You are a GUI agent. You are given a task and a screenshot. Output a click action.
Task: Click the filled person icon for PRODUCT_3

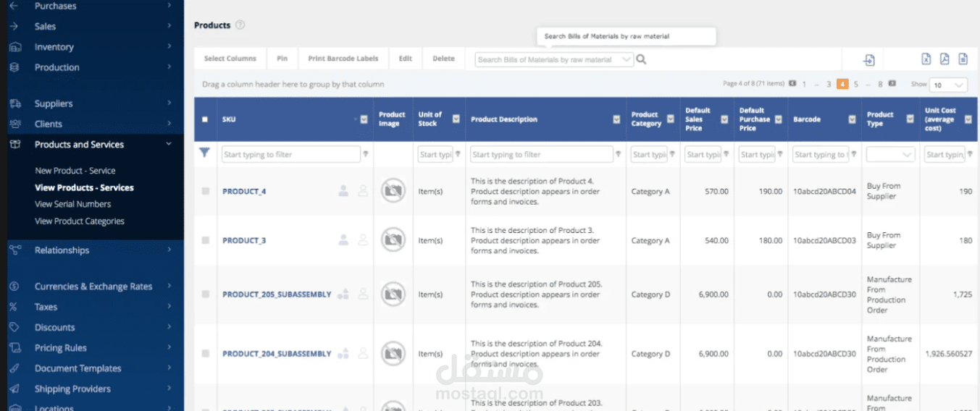(343, 240)
